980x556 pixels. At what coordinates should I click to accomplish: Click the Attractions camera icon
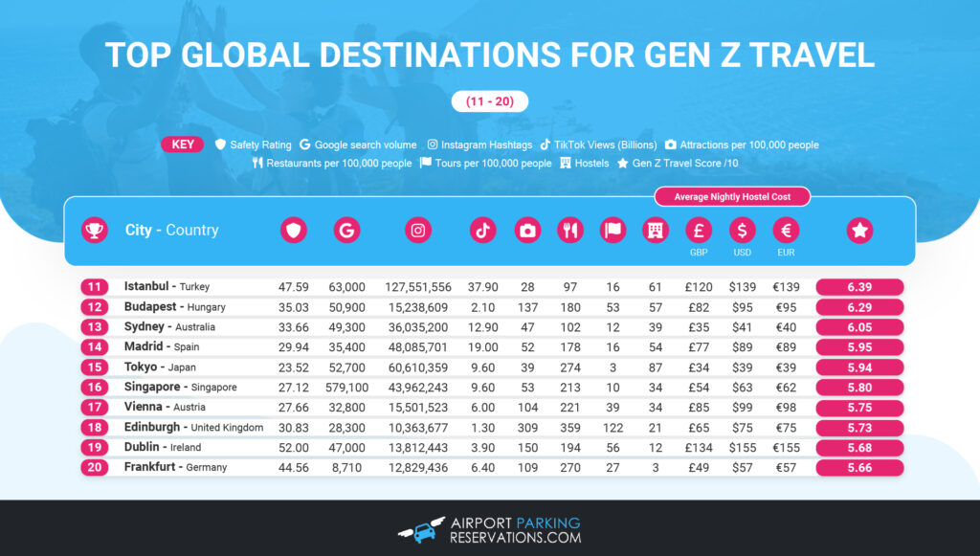tap(528, 230)
